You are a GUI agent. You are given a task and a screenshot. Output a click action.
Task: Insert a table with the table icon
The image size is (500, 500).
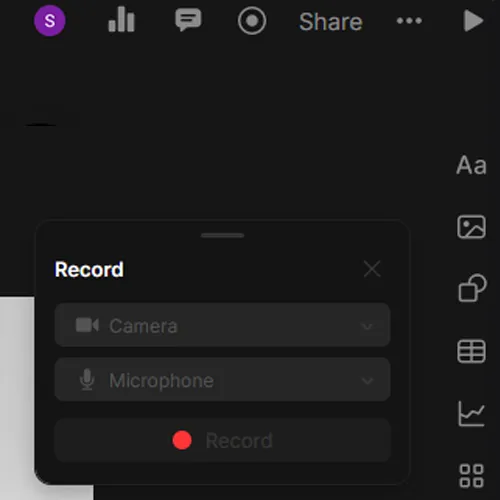point(471,351)
